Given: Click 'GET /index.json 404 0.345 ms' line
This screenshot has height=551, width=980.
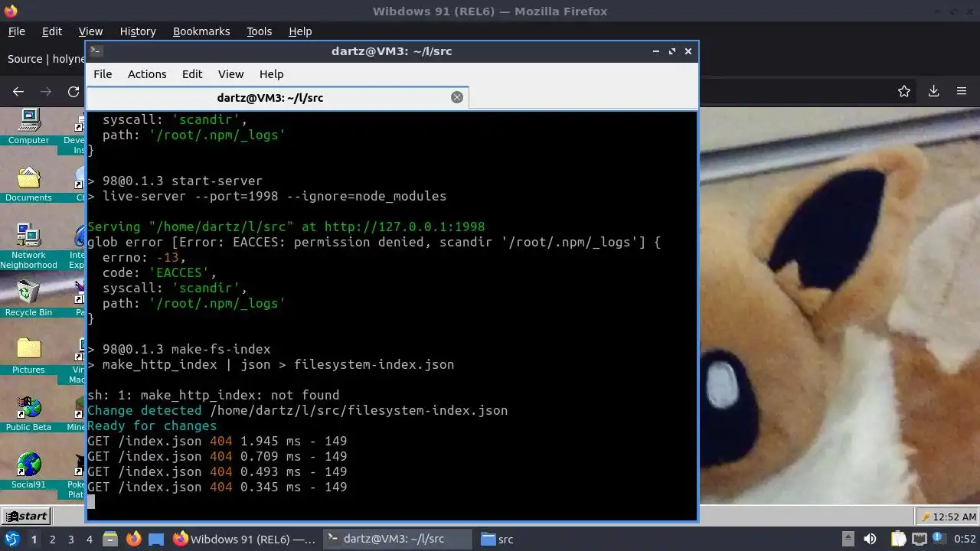Looking at the screenshot, I should click(x=217, y=487).
